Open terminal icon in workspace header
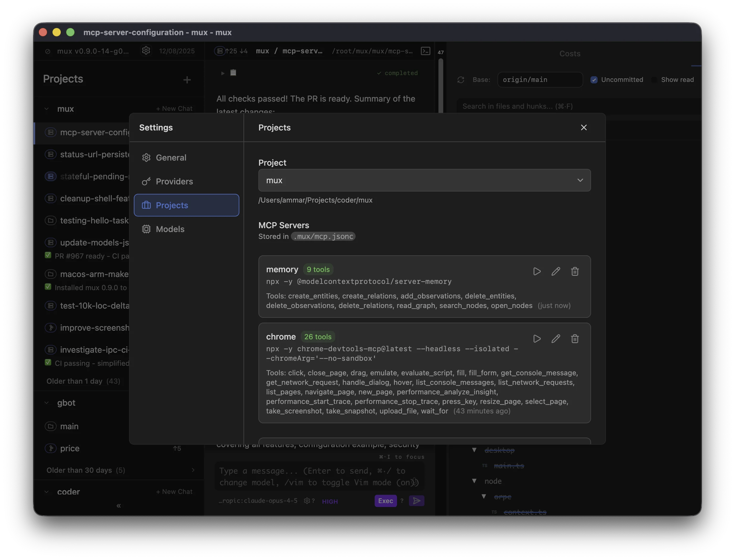735x560 pixels. 426,51
